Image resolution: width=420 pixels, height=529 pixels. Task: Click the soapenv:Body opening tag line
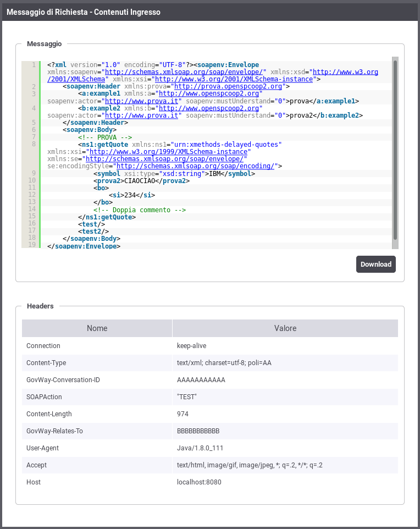click(x=90, y=130)
